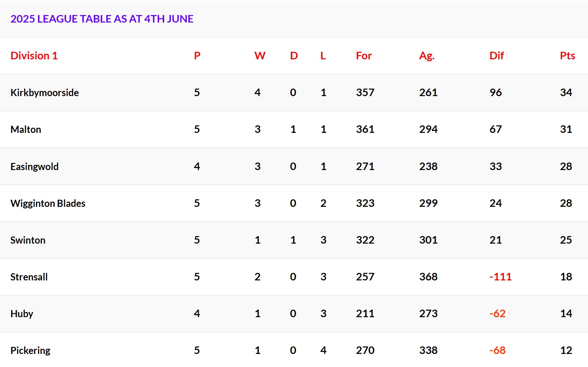Select Huby's -62 difference value

(x=497, y=314)
